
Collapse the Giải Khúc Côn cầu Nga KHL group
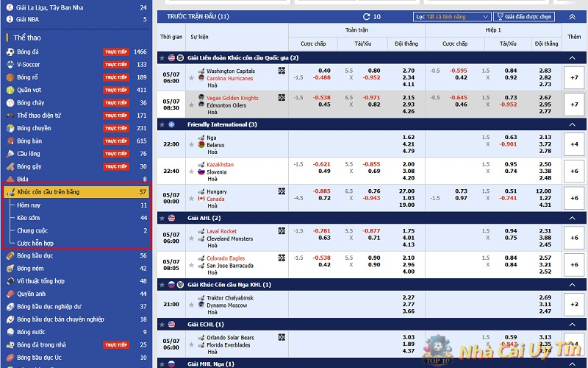(573, 285)
